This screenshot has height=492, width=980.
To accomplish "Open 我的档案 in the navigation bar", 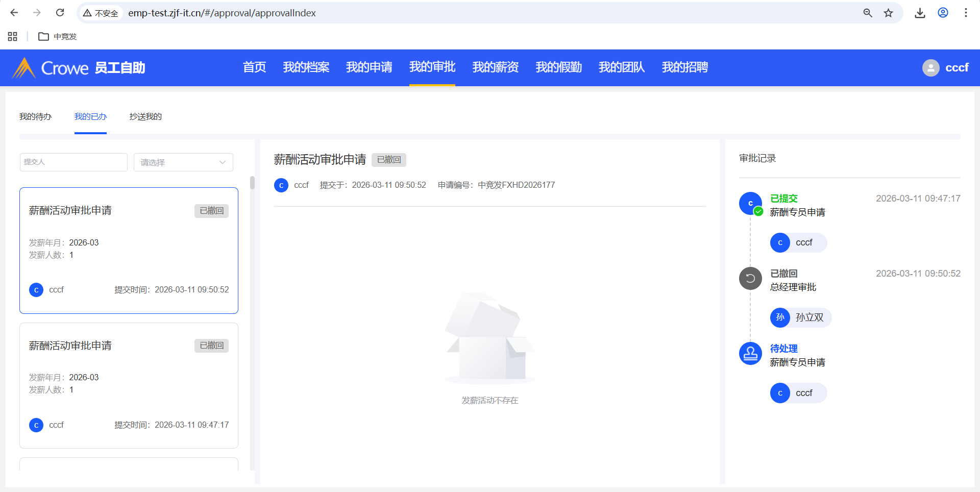I will pos(306,67).
